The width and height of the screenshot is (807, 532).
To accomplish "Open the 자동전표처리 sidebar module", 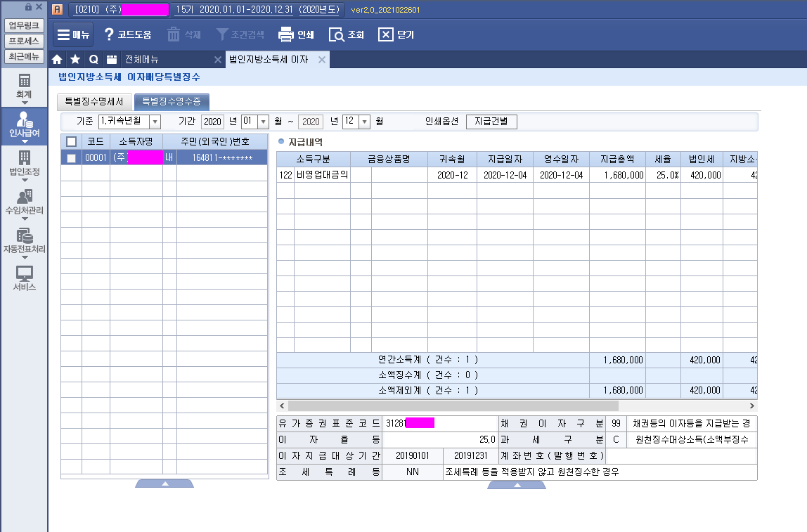I will [25, 241].
